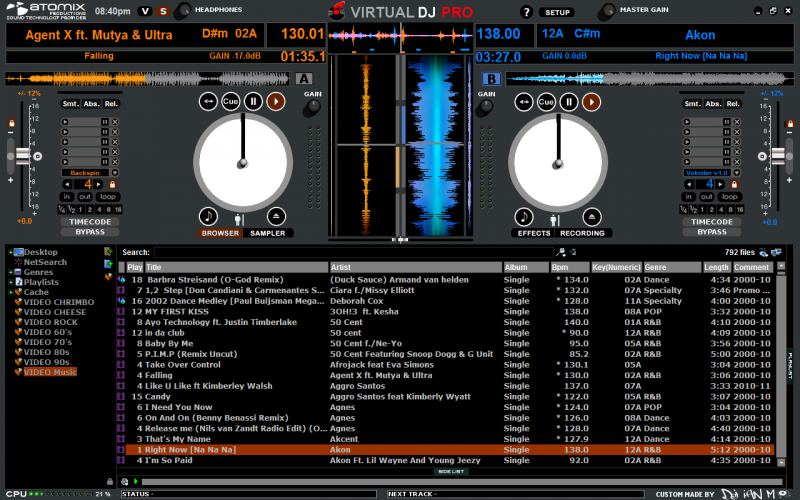Click the first hot cue play button deck A
This screenshot has width=800, height=500.
pos(65,122)
